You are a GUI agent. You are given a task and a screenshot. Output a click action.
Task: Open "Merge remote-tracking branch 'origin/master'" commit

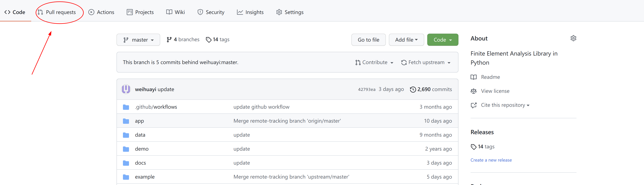tap(287, 121)
